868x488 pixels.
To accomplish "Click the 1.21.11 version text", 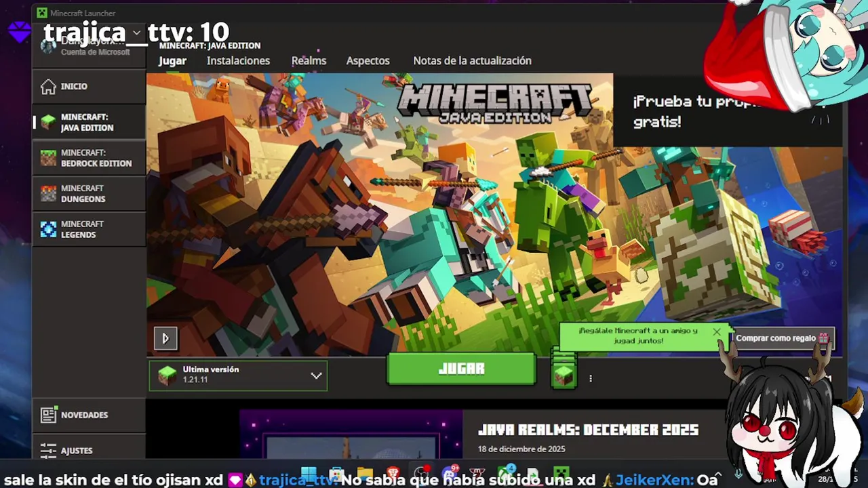I will coord(195,380).
